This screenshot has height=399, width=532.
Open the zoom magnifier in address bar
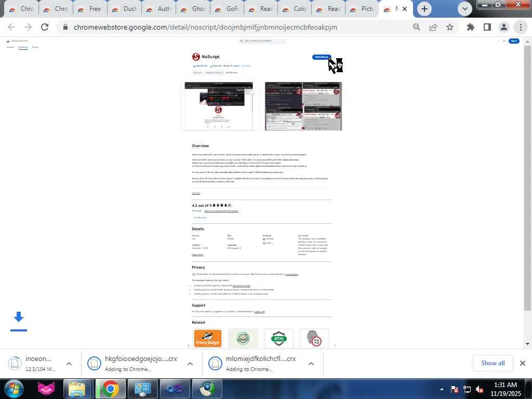[x=416, y=27]
